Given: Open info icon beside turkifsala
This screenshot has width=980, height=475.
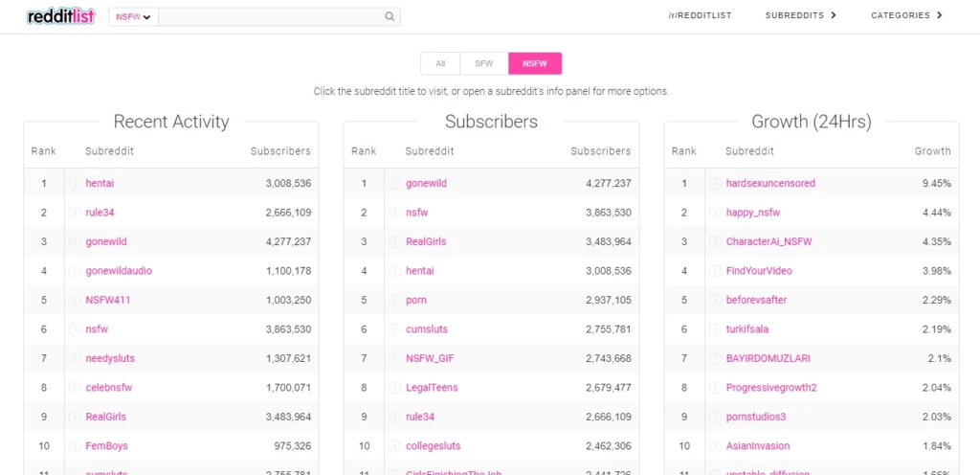Looking at the screenshot, I should click(x=715, y=328).
